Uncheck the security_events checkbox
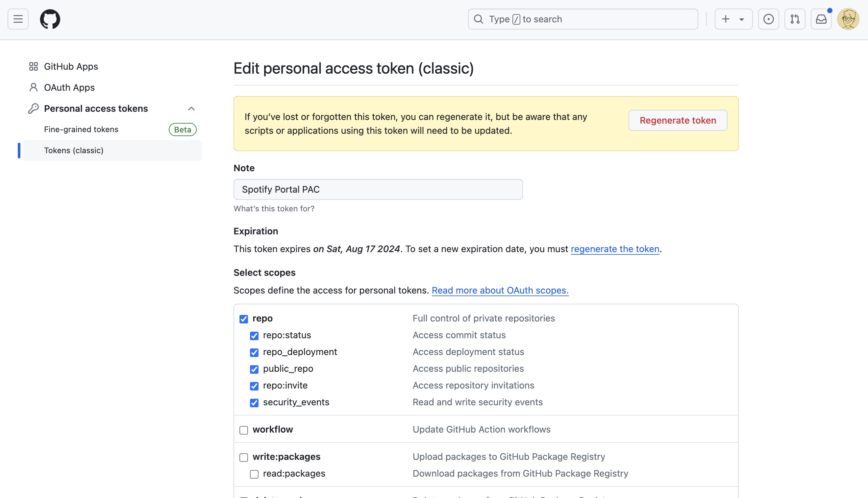The image size is (868, 498). [254, 403]
